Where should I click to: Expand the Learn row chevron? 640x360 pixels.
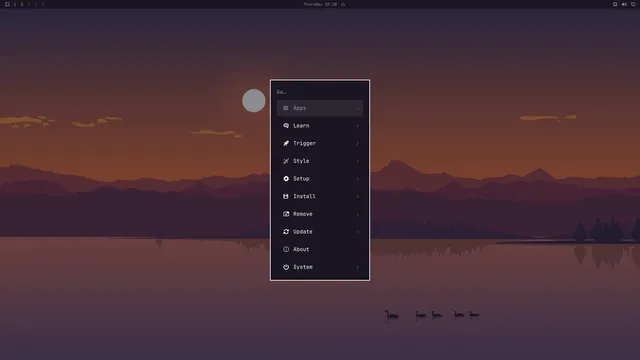[358, 126]
